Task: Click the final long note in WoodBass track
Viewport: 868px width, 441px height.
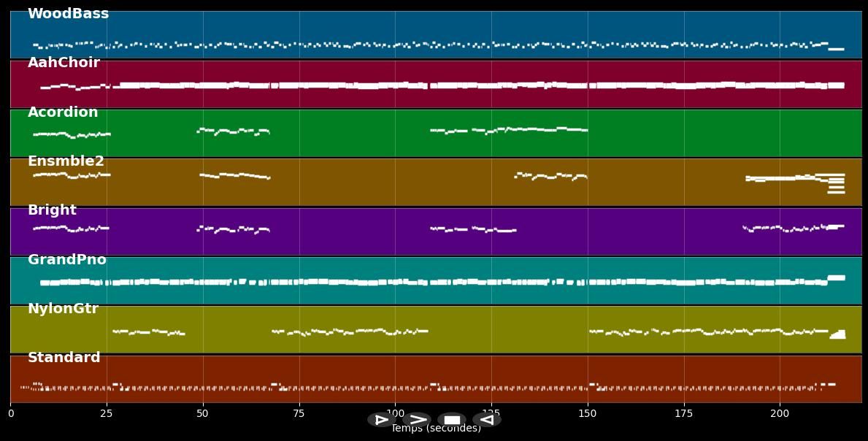Action: coord(836,49)
